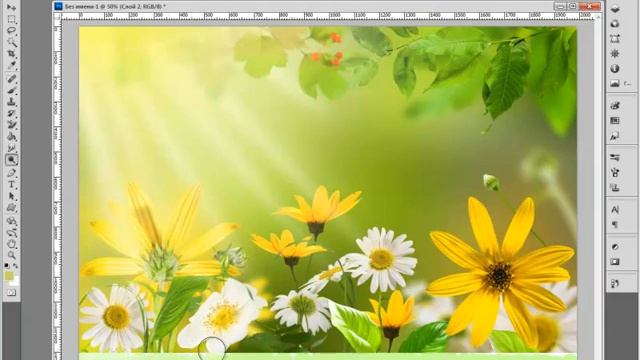Open the Adjustments panel icon

(615, 247)
